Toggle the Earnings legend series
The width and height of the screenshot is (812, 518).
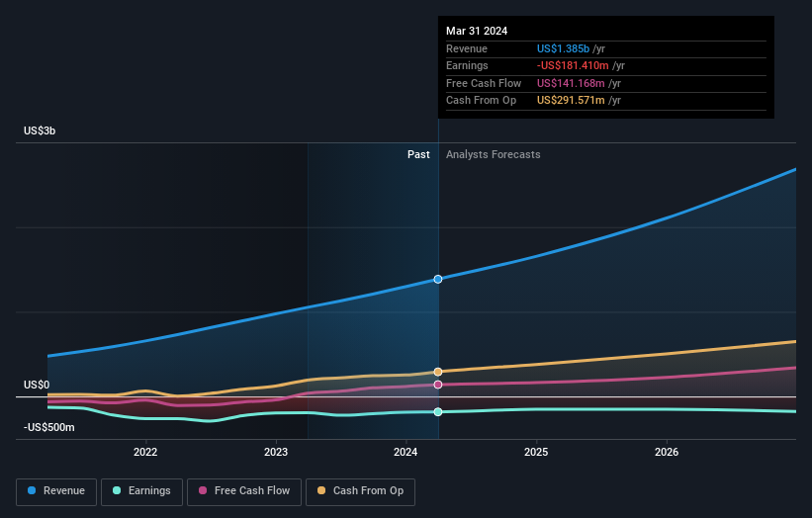point(141,491)
